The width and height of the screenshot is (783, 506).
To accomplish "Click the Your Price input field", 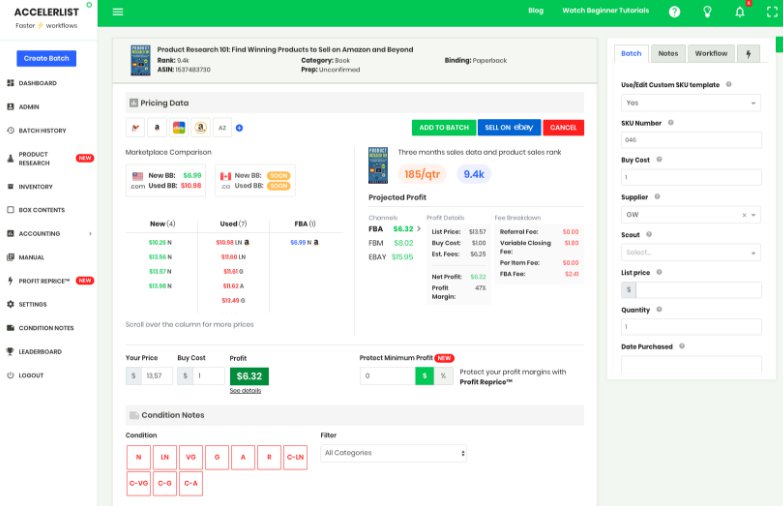I will (157, 376).
